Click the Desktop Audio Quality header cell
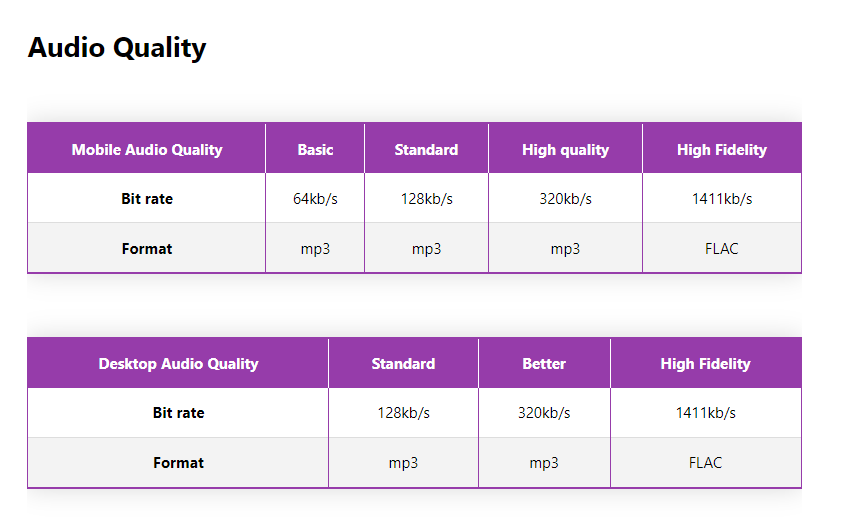This screenshot has height=522, width=846. coord(178,363)
